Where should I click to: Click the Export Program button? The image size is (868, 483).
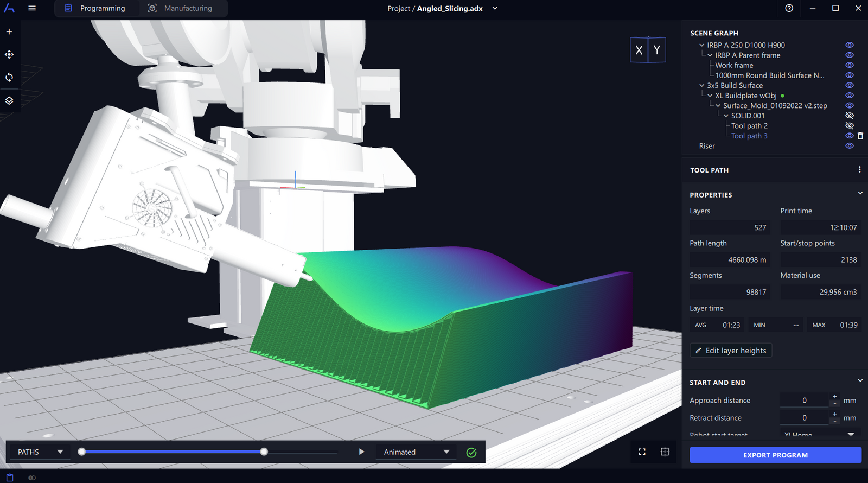(775, 455)
